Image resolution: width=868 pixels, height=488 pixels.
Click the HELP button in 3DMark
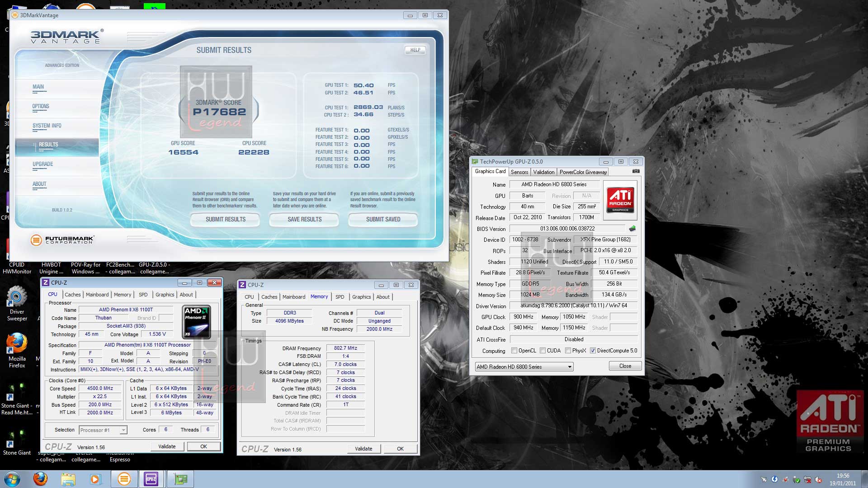pyautogui.click(x=415, y=50)
